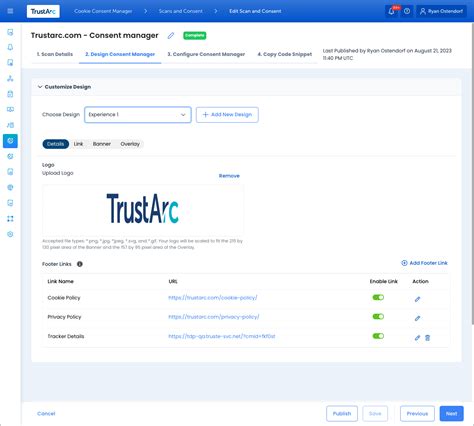Click the highlighted active sidebar icon
474x426 pixels.
coord(10,141)
